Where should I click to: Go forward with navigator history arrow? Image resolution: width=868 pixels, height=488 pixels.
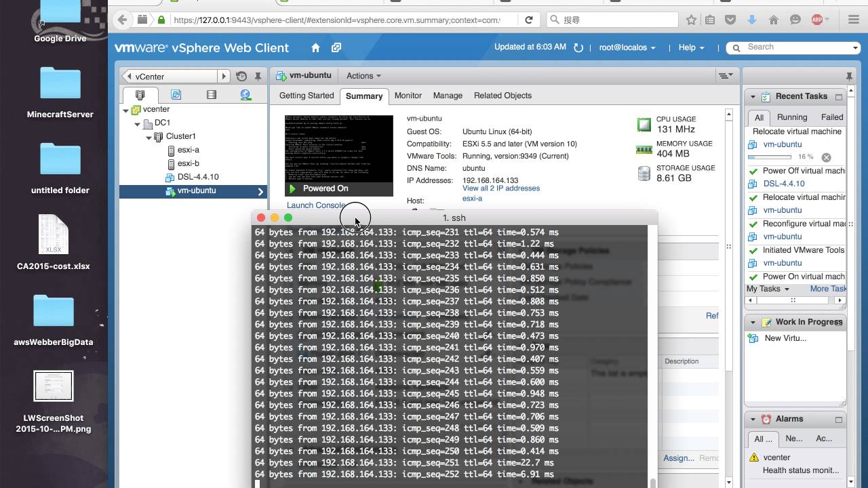(x=223, y=77)
